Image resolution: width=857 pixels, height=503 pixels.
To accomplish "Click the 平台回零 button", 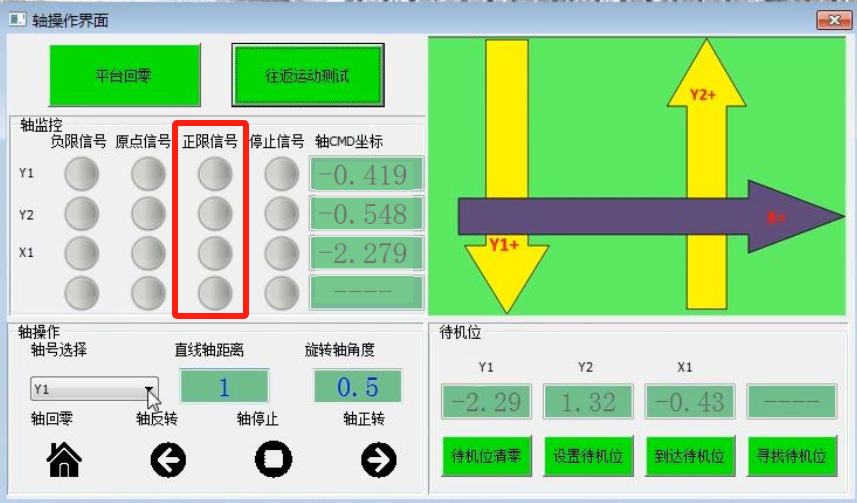I will 124,76.
